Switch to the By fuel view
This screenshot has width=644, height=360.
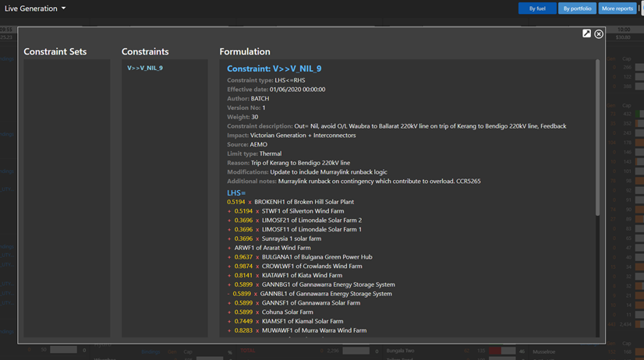click(537, 9)
